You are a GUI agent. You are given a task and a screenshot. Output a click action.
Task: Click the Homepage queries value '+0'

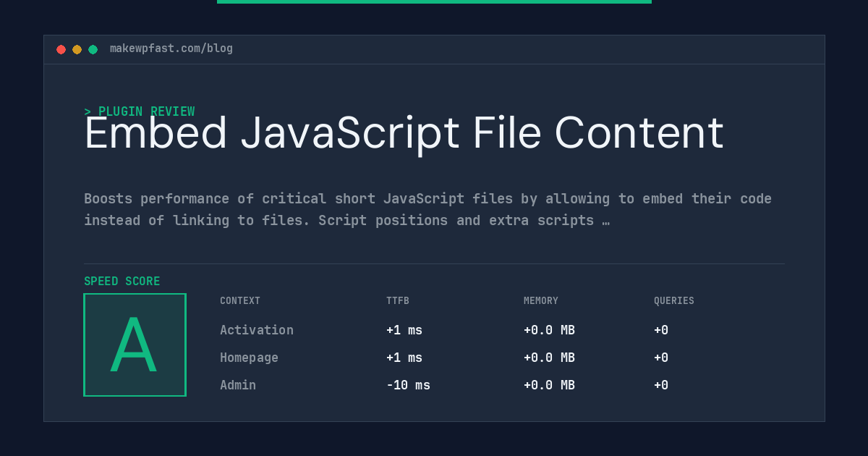(x=661, y=358)
